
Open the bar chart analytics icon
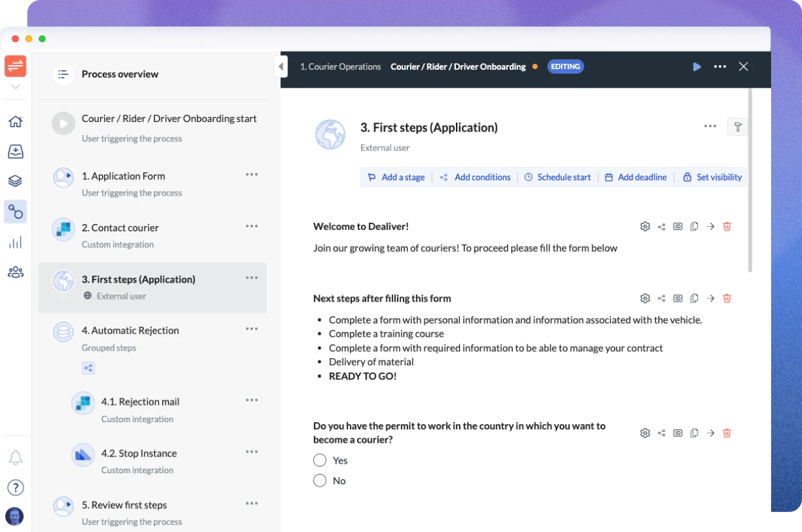[15, 242]
